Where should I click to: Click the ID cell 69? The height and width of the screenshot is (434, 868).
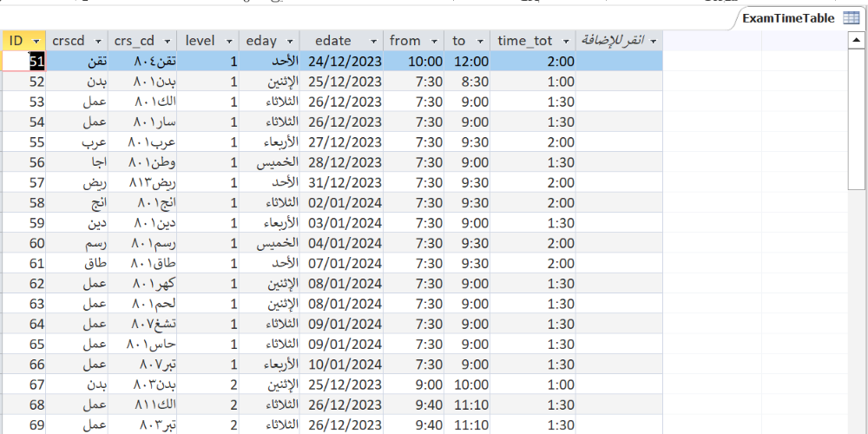click(x=24, y=424)
